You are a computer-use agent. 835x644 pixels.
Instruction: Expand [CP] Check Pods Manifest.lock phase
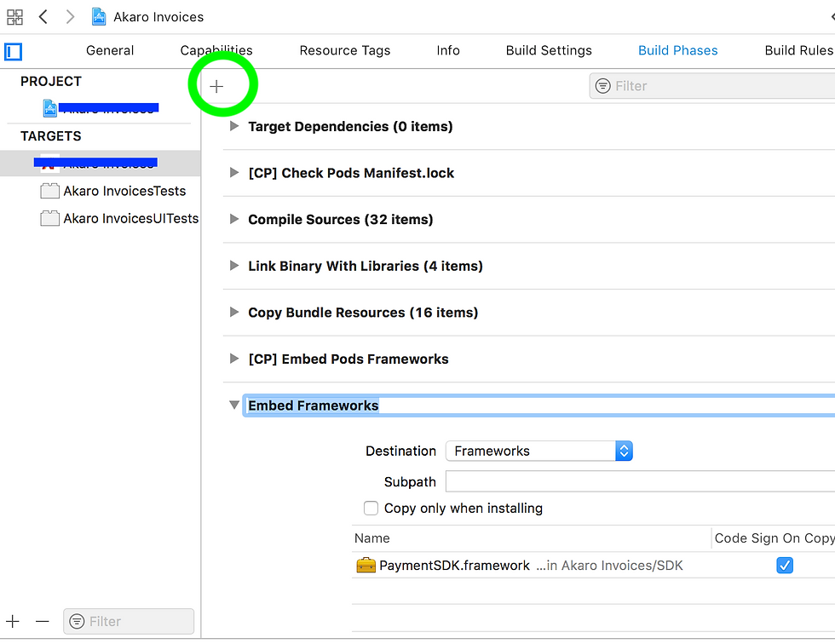[233, 172]
